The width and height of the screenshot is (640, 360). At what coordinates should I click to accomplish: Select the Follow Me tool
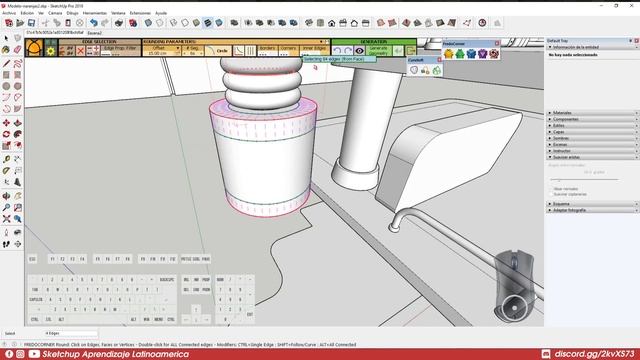pos(18,134)
